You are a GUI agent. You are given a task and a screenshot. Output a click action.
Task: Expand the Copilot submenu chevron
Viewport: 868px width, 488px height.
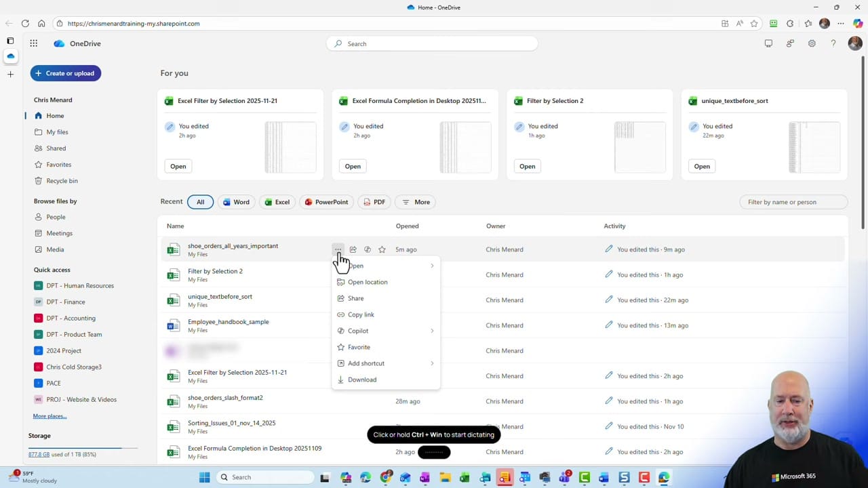[432, 331]
